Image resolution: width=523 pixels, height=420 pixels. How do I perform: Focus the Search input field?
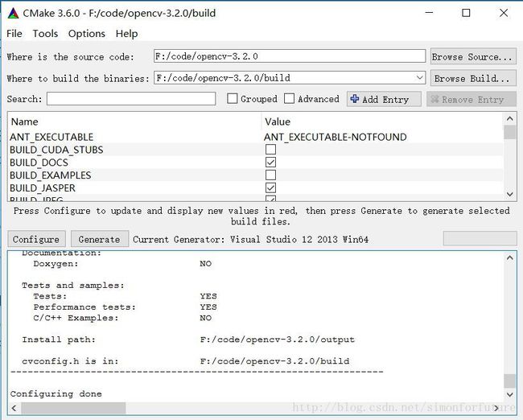point(131,99)
